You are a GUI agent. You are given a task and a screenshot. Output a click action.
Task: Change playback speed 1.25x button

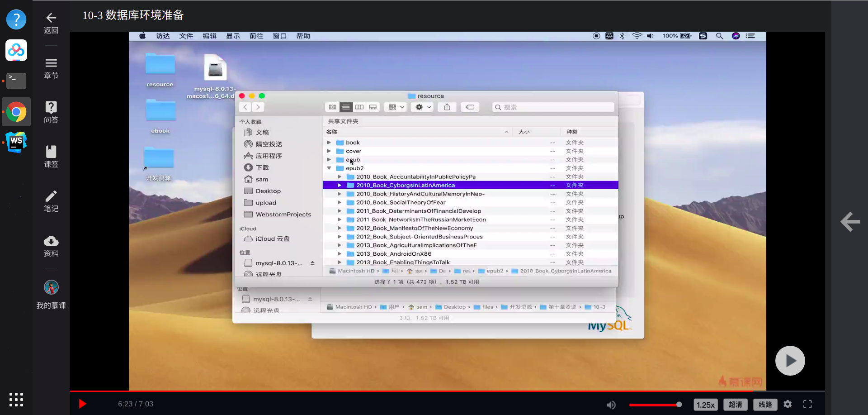706,405
